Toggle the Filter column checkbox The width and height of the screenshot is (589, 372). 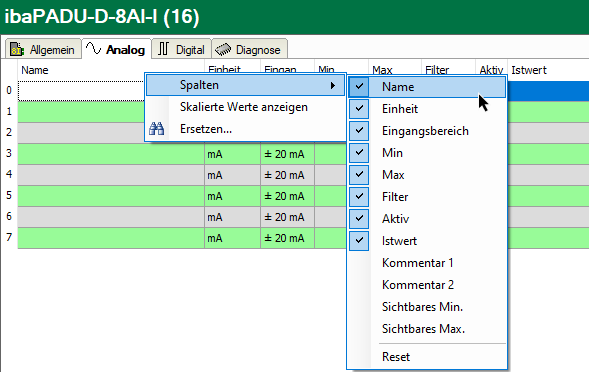(x=359, y=197)
